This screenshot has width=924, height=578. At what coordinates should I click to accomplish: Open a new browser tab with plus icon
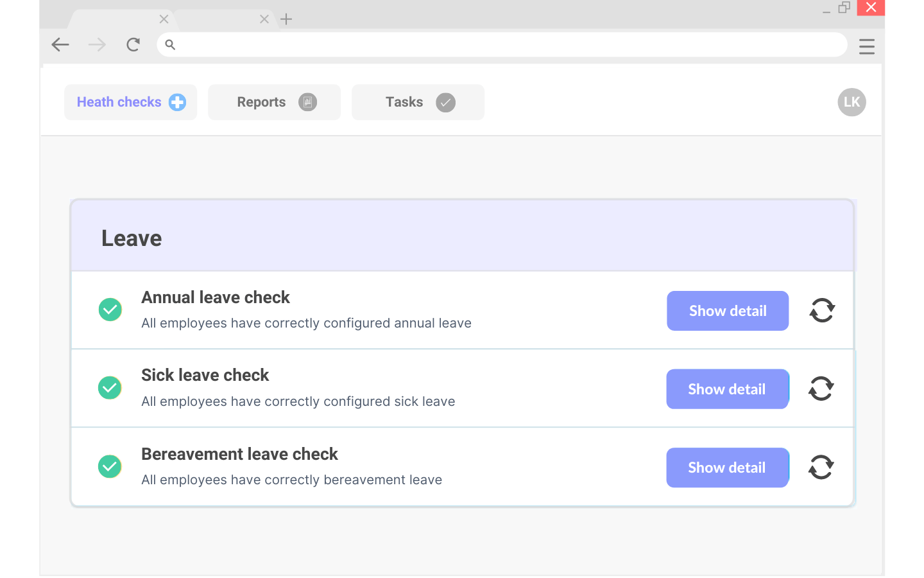[286, 19]
